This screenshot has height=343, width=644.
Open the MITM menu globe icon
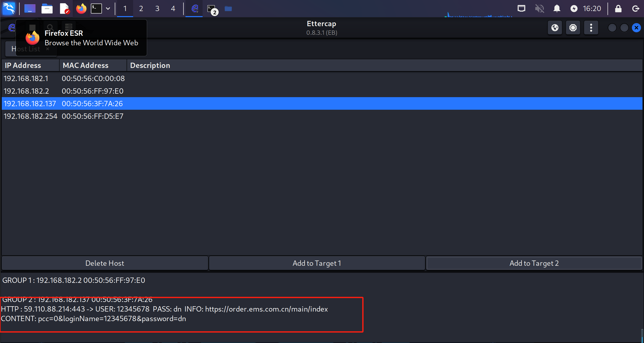[555, 28]
